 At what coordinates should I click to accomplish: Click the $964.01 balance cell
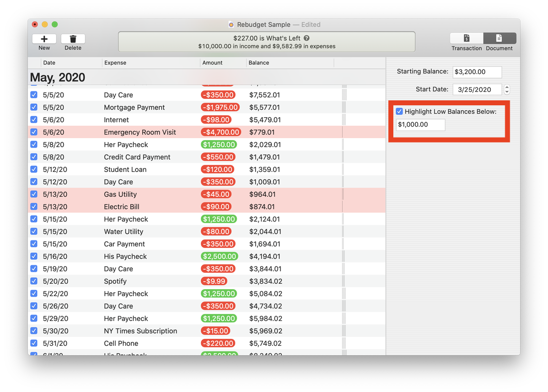click(x=262, y=194)
